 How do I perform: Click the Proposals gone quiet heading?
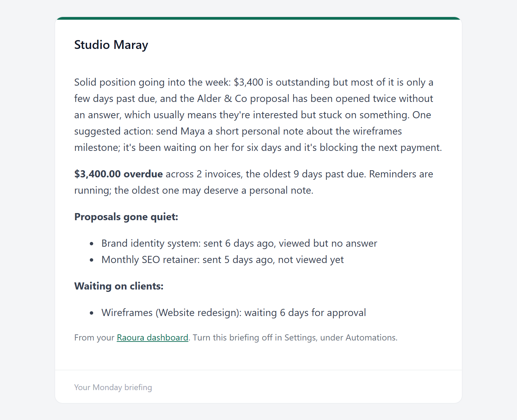point(126,217)
